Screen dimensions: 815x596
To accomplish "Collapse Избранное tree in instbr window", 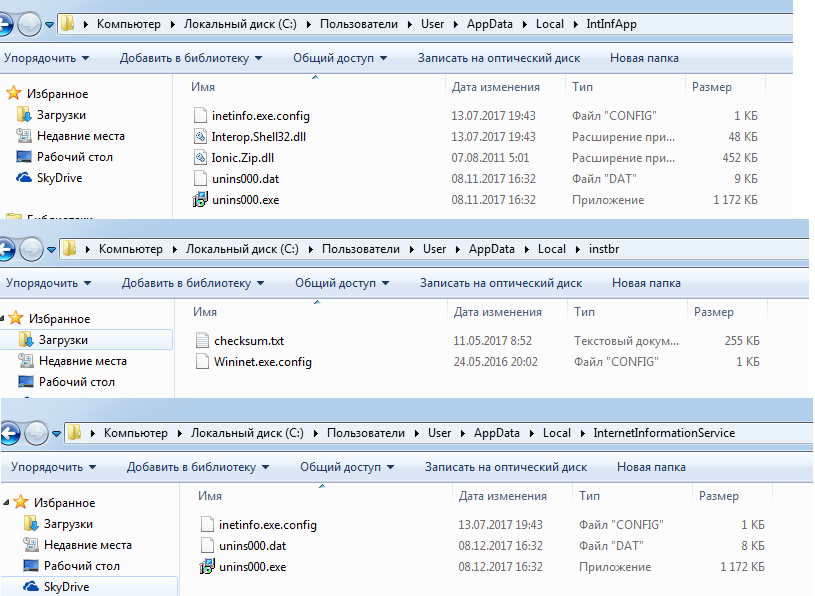I will click(x=2, y=318).
